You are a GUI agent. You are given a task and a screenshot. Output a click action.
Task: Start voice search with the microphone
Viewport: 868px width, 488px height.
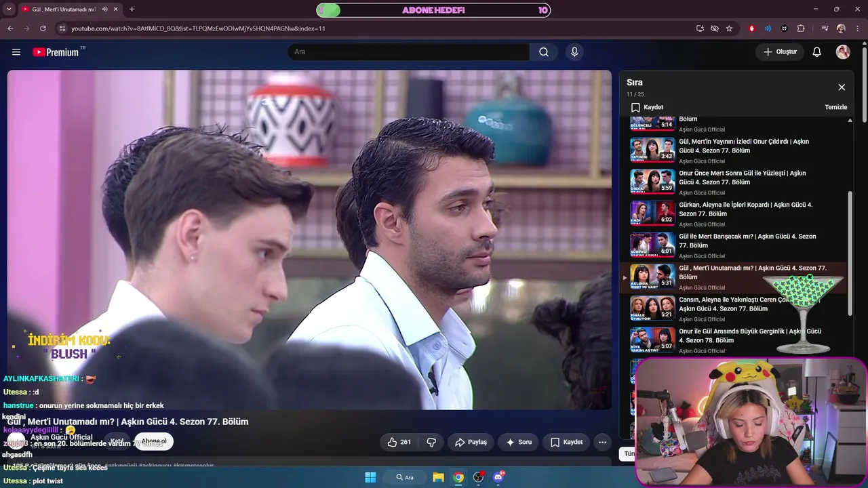click(574, 52)
